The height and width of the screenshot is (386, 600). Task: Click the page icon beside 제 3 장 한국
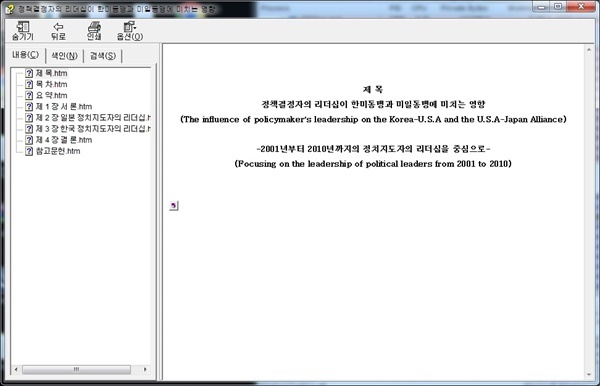pos(29,128)
